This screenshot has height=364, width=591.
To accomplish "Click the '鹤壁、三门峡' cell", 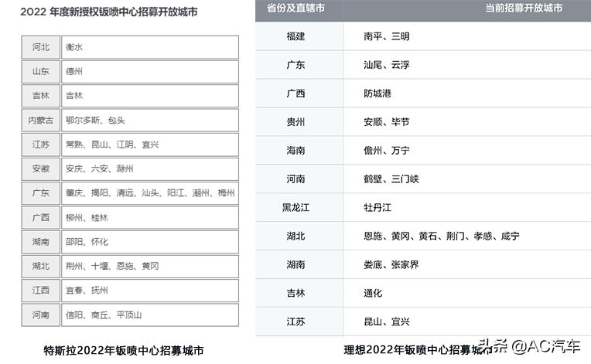I will (x=467, y=179).
